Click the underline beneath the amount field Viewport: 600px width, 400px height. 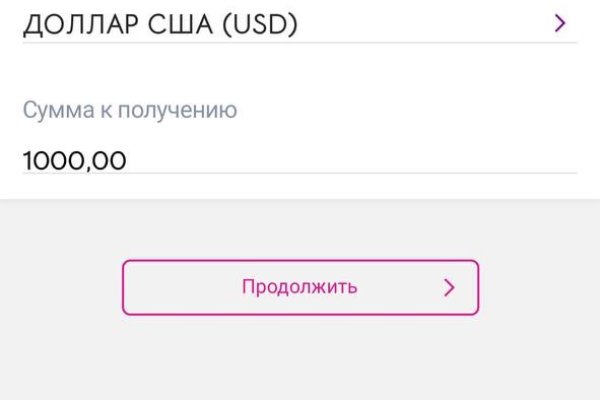[300, 173]
